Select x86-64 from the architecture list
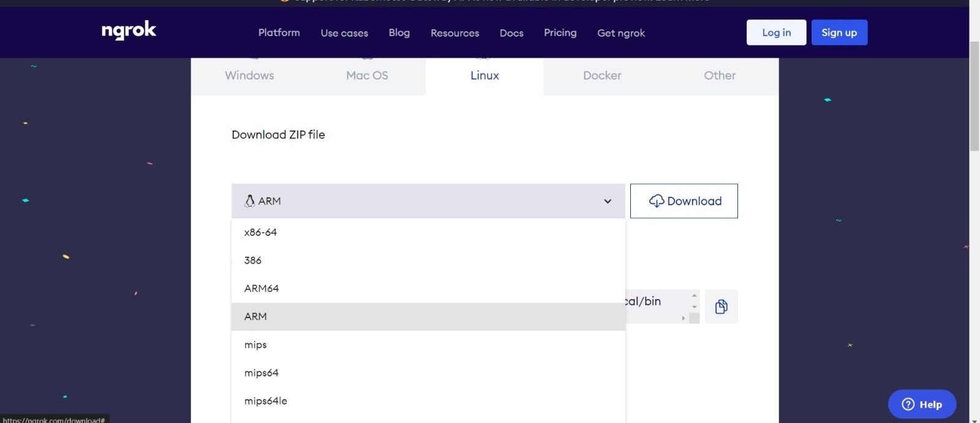The height and width of the screenshot is (423, 980). [260, 232]
